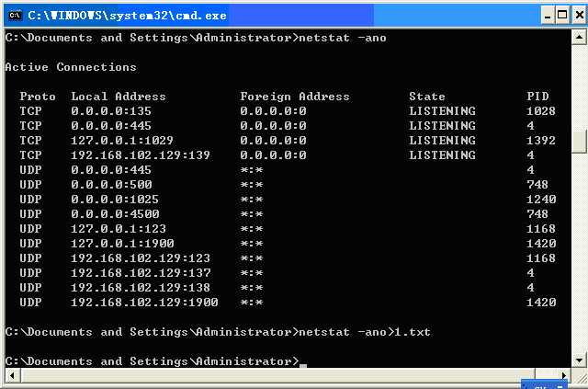Click local address 192.168.102.129:139
Viewport: 588px width, 389px height.
coord(141,155)
